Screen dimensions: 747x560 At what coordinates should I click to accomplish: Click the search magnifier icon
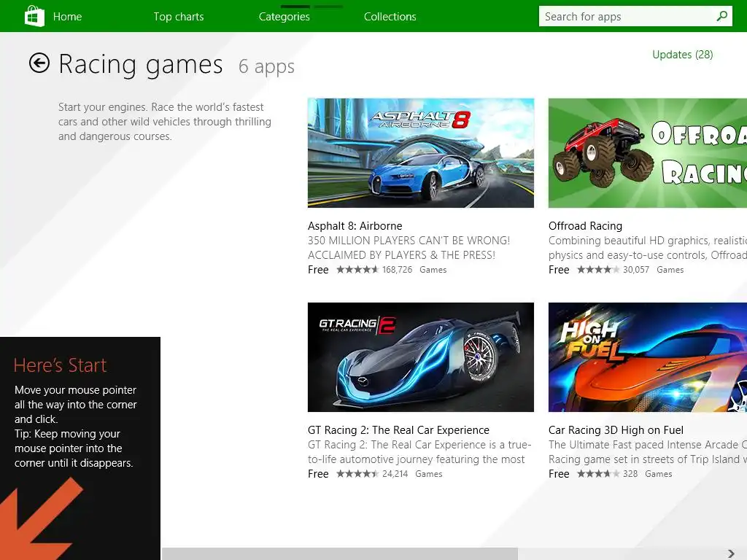tap(721, 16)
